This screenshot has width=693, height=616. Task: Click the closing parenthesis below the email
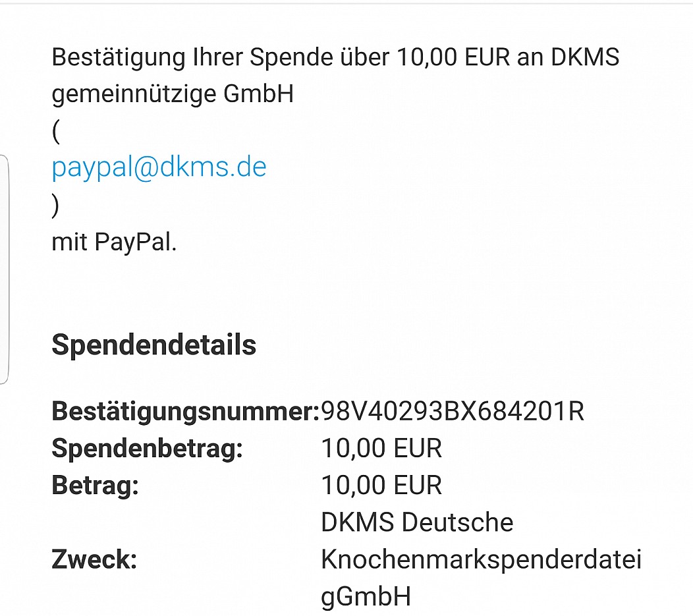55,206
